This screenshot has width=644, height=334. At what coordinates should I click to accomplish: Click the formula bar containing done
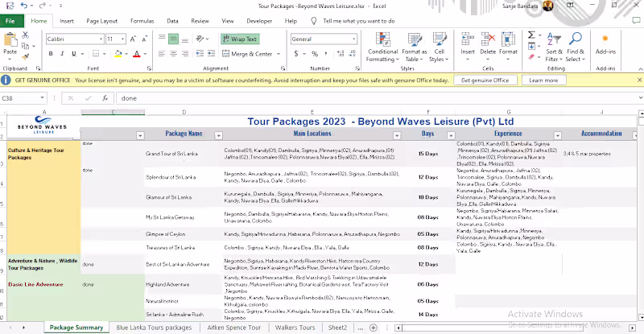[x=378, y=98]
